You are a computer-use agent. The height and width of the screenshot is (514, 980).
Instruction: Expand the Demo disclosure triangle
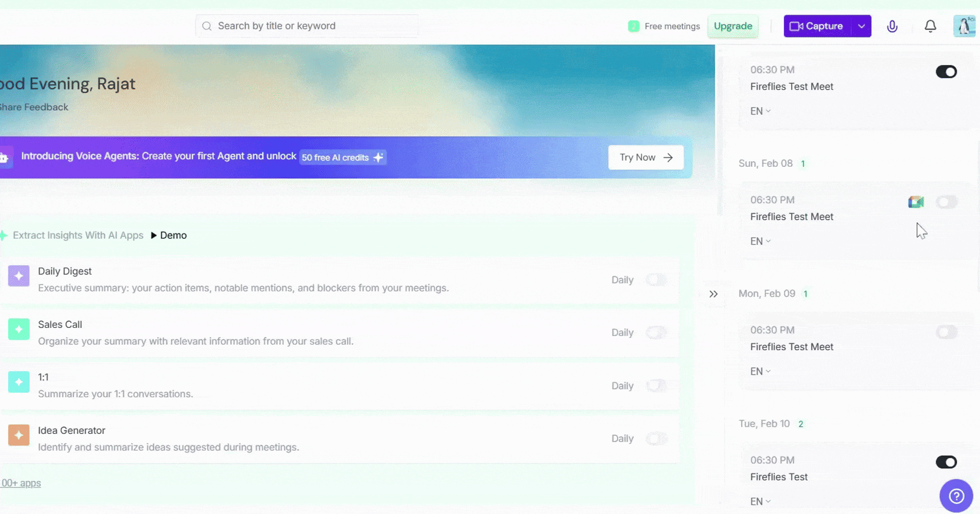153,235
